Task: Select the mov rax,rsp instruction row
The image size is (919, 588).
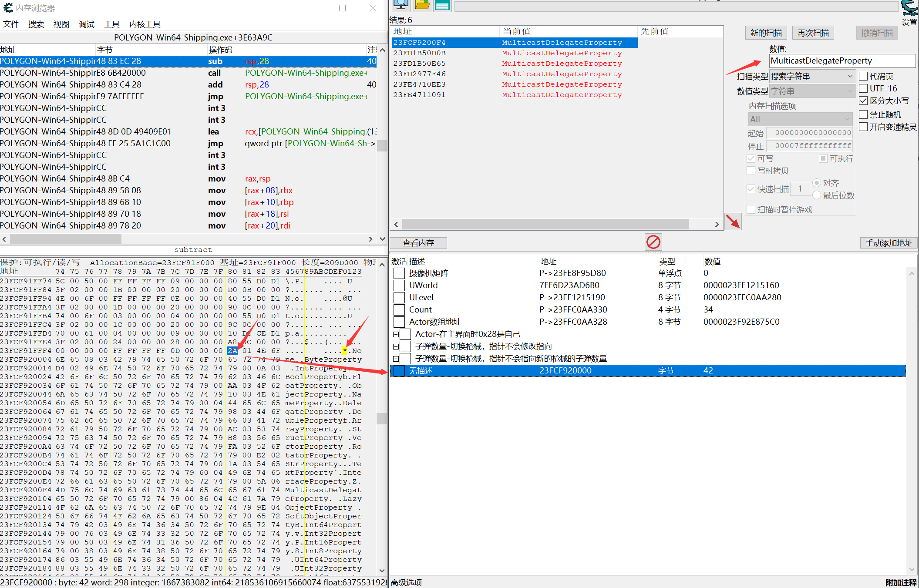Action: [188, 179]
